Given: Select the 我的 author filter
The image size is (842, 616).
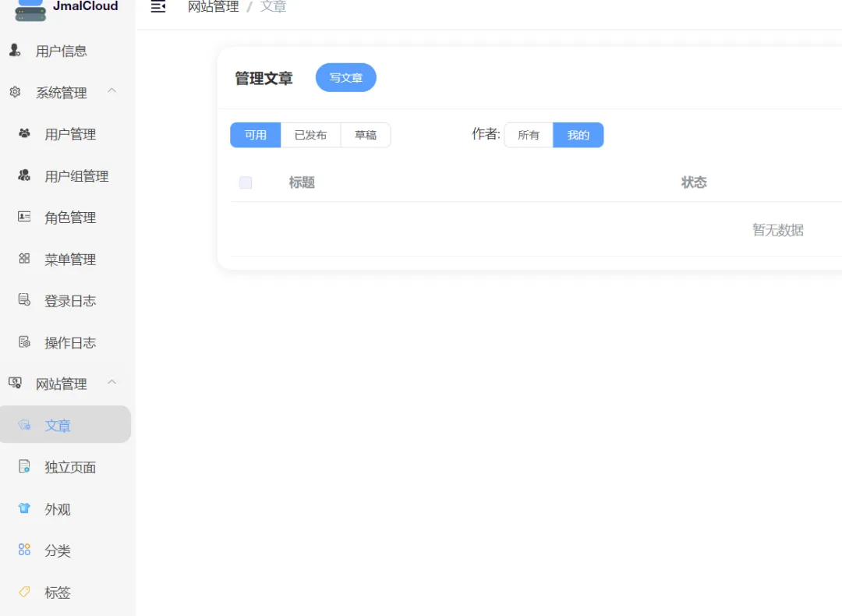Looking at the screenshot, I should [x=578, y=135].
